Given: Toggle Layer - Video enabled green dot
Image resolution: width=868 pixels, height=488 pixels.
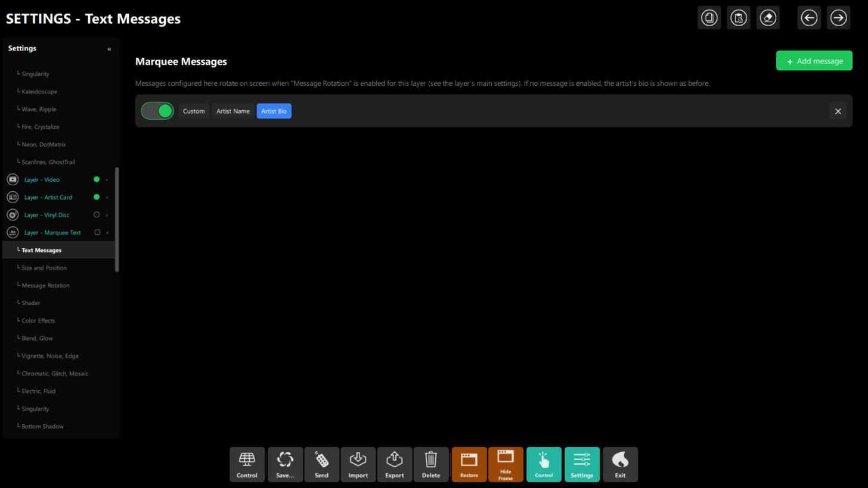Looking at the screenshot, I should (97, 179).
